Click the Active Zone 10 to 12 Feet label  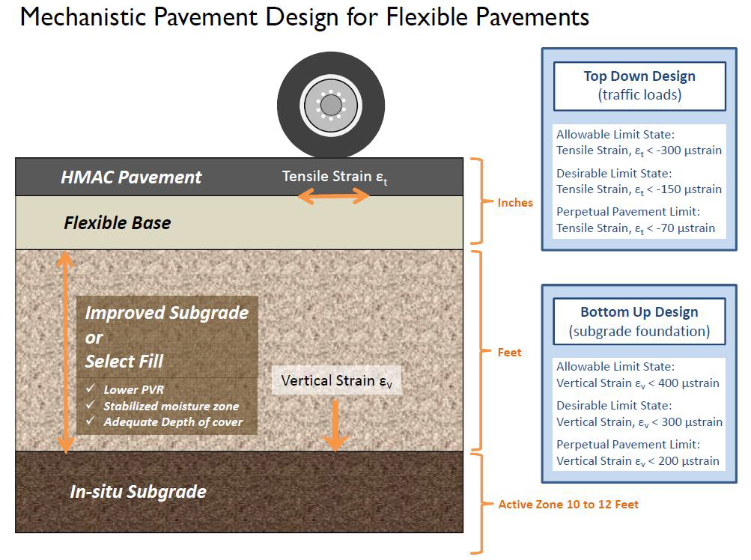(568, 505)
